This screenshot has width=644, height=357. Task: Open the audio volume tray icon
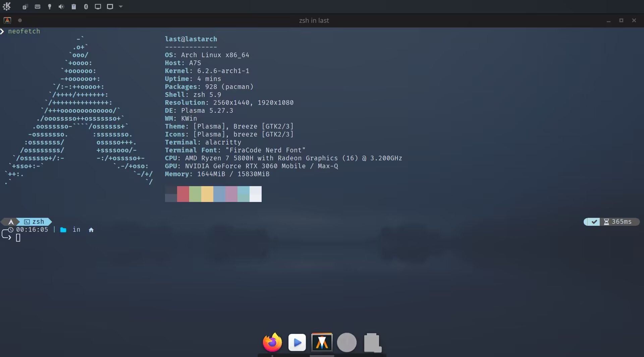click(61, 7)
